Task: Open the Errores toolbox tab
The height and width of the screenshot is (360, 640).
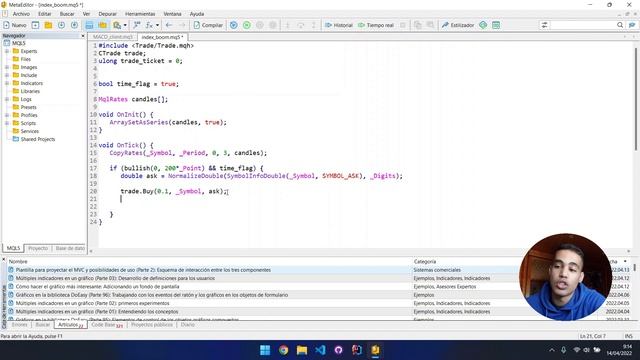Action: (x=19, y=325)
